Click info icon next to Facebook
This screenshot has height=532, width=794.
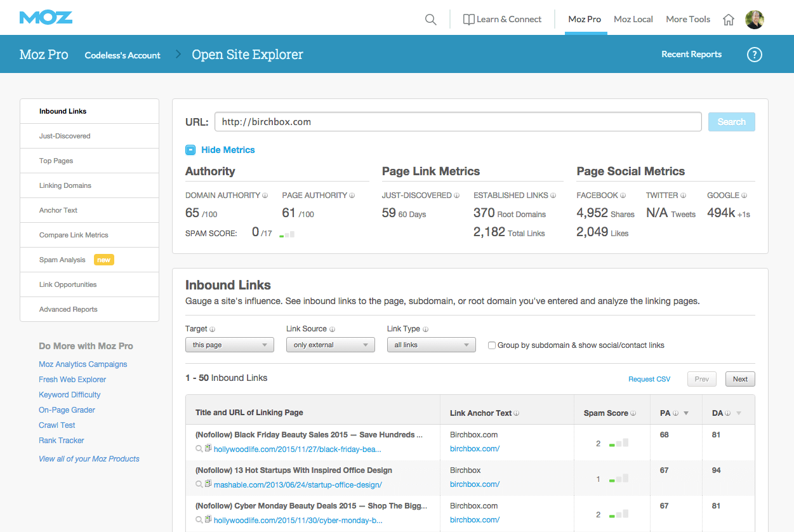(x=623, y=196)
